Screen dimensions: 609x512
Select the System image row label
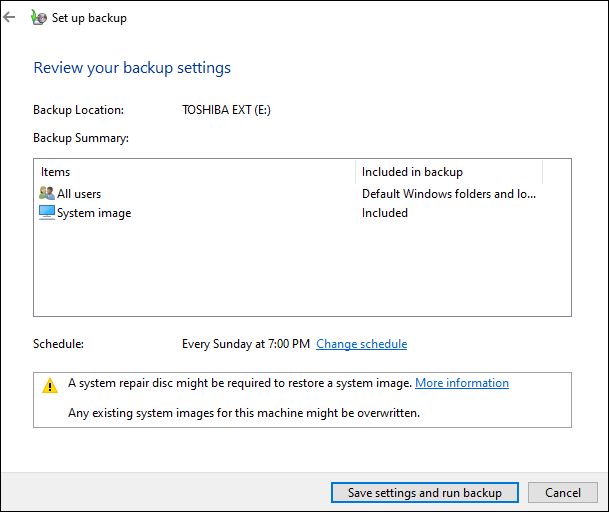pos(94,213)
